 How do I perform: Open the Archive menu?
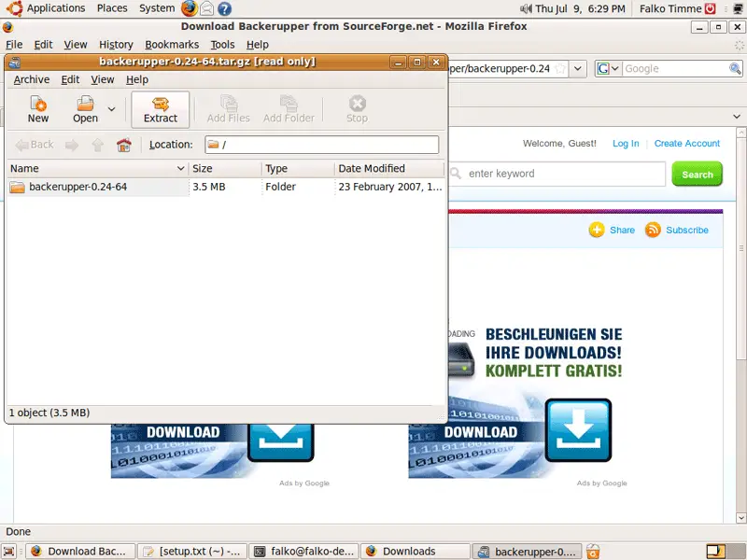click(32, 79)
